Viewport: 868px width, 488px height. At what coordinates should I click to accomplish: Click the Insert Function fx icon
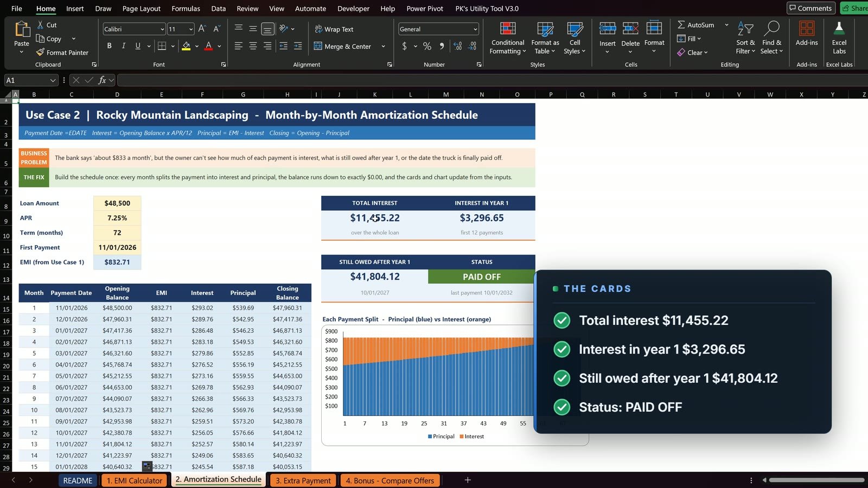(x=102, y=80)
